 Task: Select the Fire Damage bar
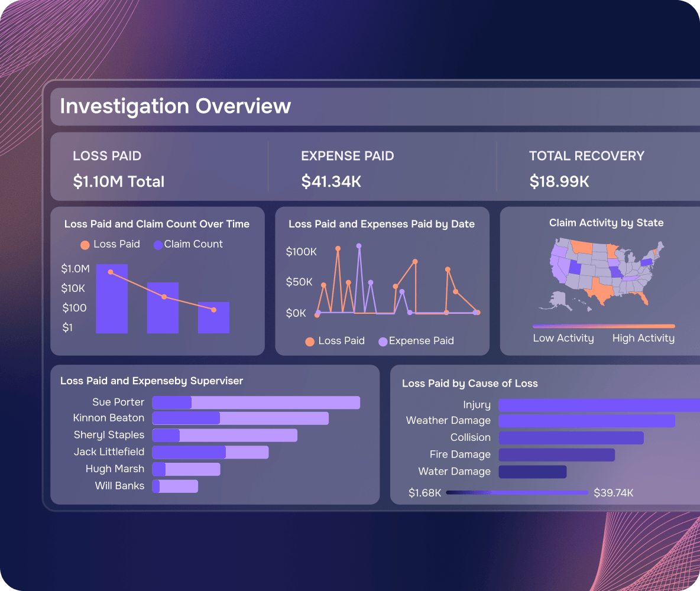click(557, 454)
